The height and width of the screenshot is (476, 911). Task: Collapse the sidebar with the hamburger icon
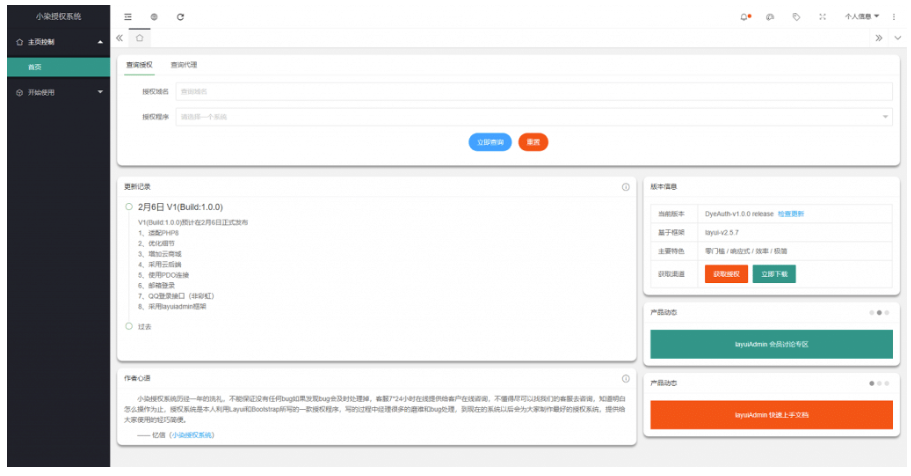tap(127, 17)
